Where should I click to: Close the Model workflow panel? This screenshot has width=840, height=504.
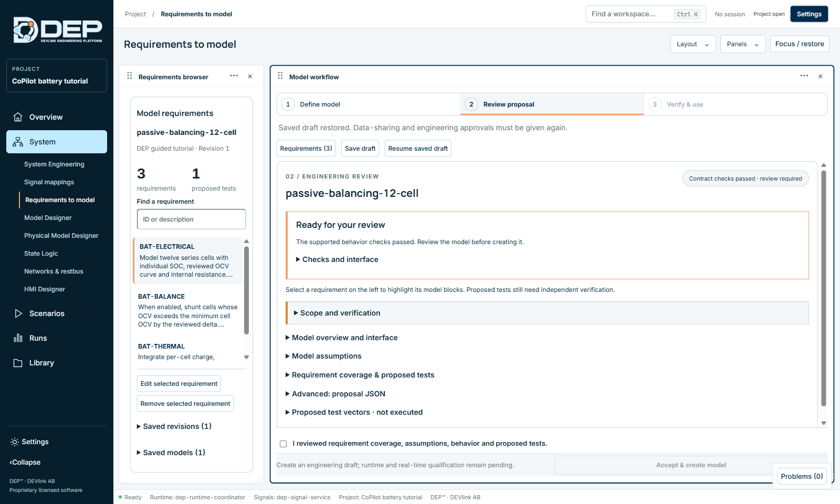point(821,77)
